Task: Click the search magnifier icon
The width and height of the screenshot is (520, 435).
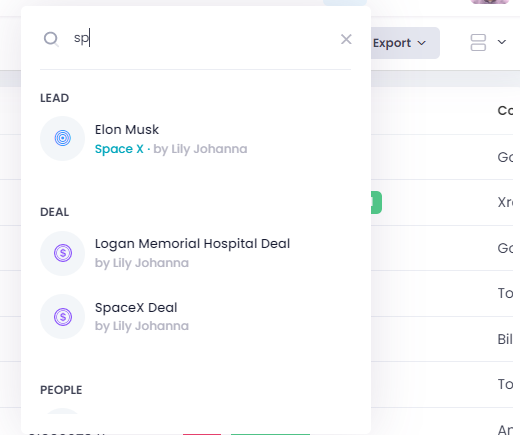Action: (x=51, y=39)
